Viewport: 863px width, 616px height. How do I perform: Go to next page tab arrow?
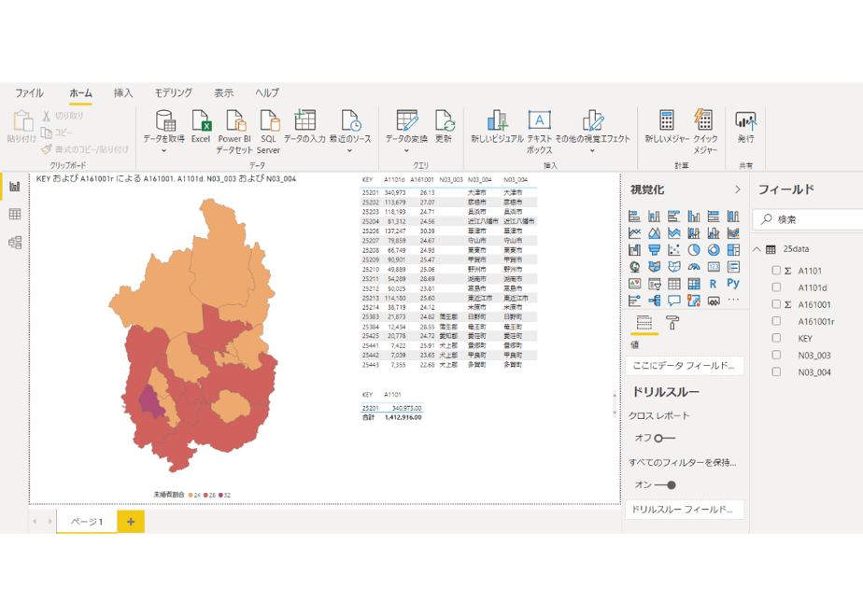pyautogui.click(x=50, y=522)
